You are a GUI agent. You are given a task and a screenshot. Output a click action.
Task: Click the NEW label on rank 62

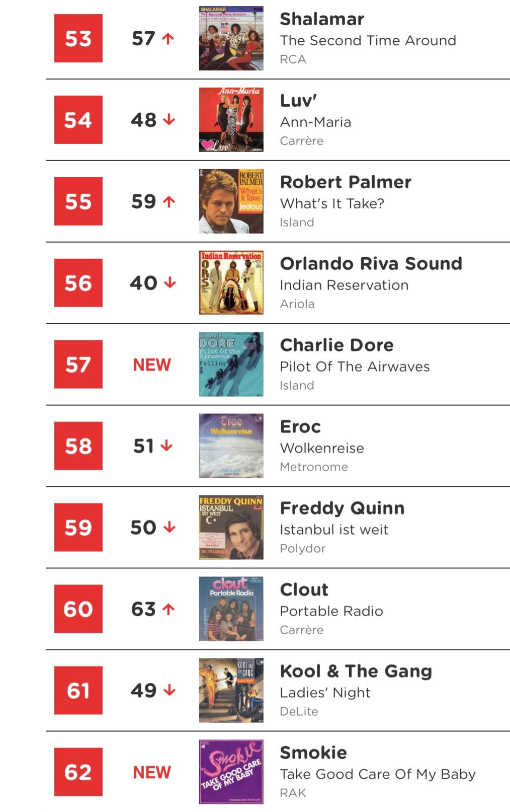click(152, 772)
